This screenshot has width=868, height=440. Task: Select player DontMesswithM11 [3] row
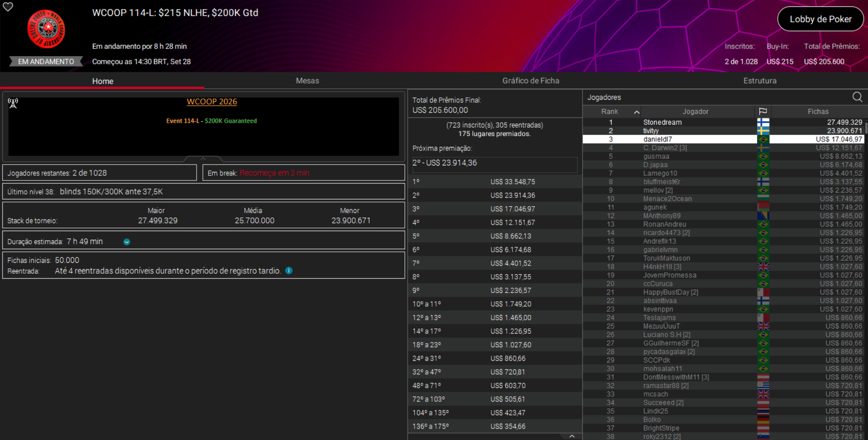[723, 377]
